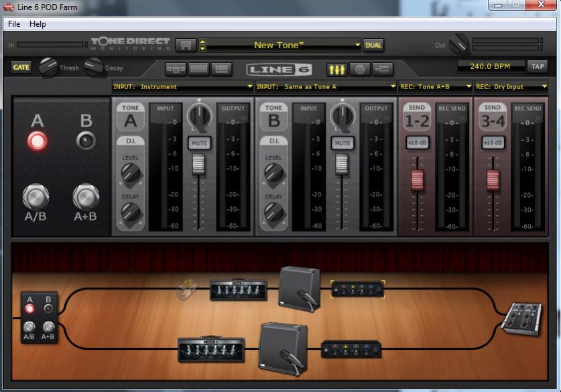Click the Tone B label button
This screenshot has height=392, width=561.
273,117
